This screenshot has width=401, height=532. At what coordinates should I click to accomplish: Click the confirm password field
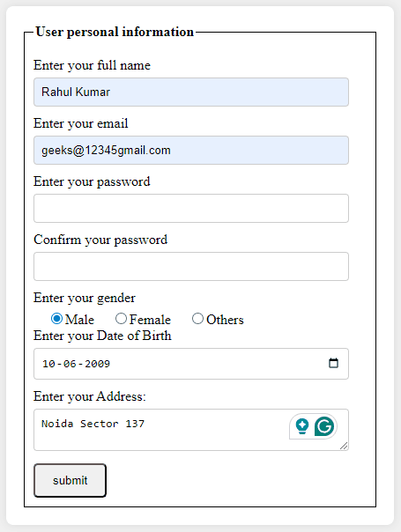click(x=191, y=266)
